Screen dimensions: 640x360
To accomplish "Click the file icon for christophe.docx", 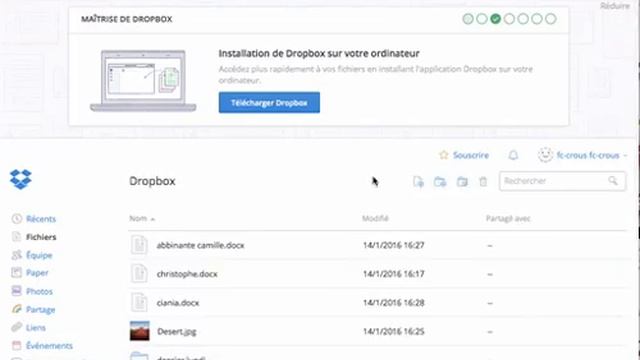I will coord(139,273).
